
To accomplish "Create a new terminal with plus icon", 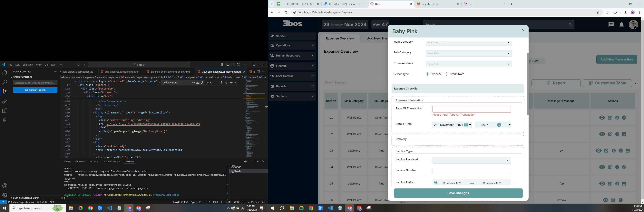I will click(x=245, y=161).
